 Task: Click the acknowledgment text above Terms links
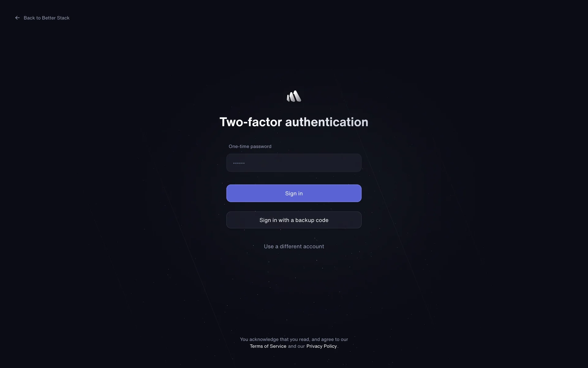tap(294, 339)
